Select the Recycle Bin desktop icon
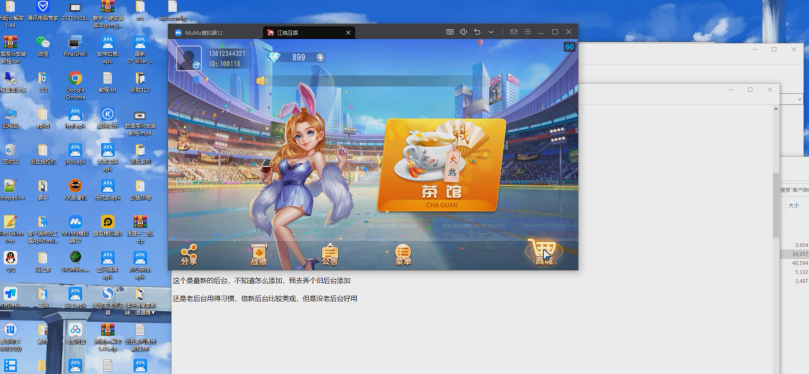This screenshot has width=809, height=374. click(10, 155)
